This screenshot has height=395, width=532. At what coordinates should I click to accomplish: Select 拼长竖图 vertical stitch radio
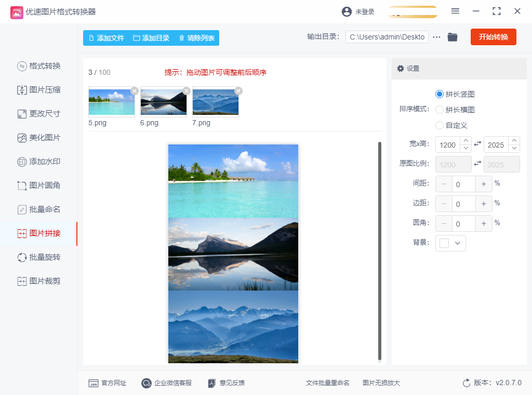440,94
